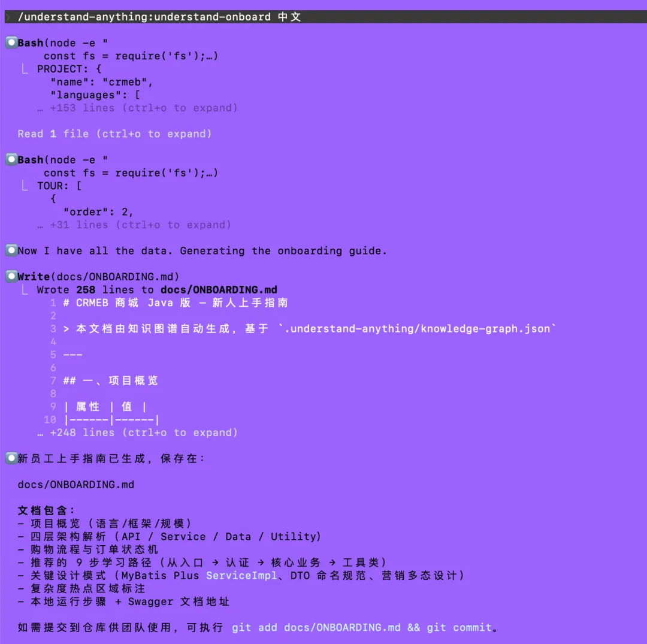The image size is (647, 644).
Task: Click the 'TOUR: [' output line
Action: (59, 186)
